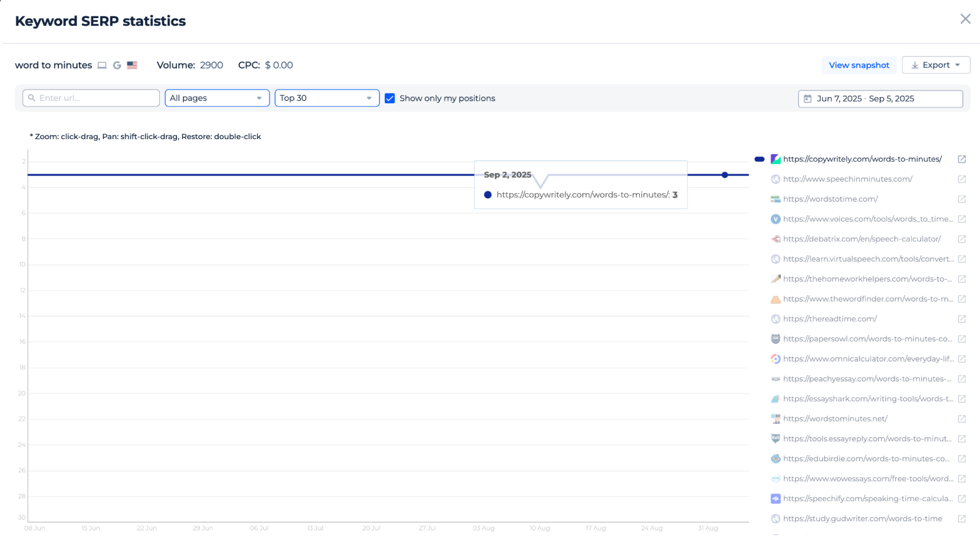Screen dimensions: 980x560
Task: Open wowessays.com external link icon
Action: tap(962, 479)
